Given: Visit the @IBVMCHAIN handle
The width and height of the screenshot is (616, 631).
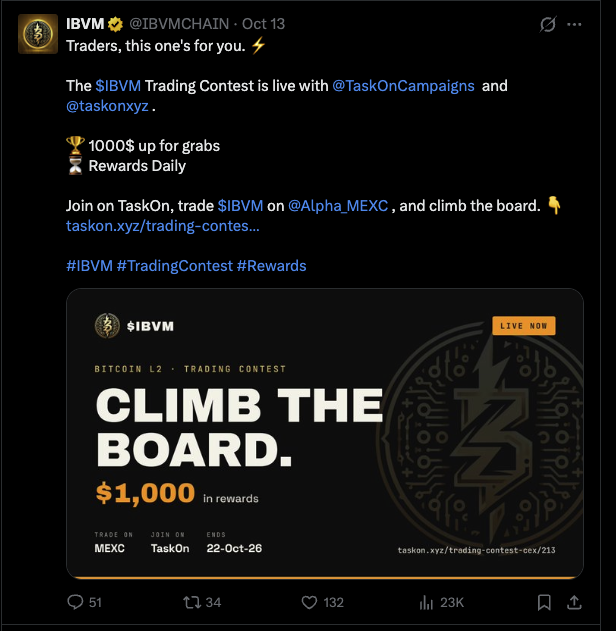Looking at the screenshot, I should pos(179,24).
